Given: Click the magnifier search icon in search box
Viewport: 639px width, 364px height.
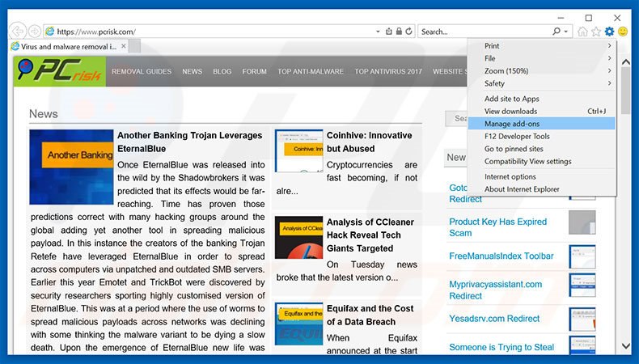Looking at the screenshot, I should tap(556, 32).
